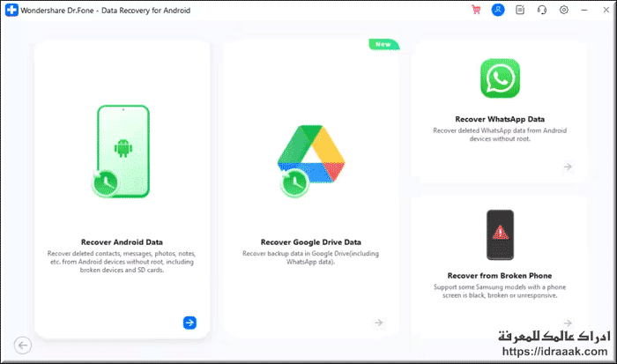Click the arrow in Recover WhatsApp Data card
Screen dimensions: 617x364
[x=568, y=167]
